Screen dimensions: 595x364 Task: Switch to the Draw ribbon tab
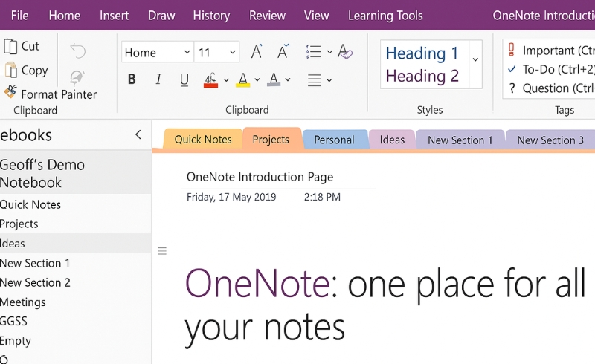pyautogui.click(x=161, y=16)
